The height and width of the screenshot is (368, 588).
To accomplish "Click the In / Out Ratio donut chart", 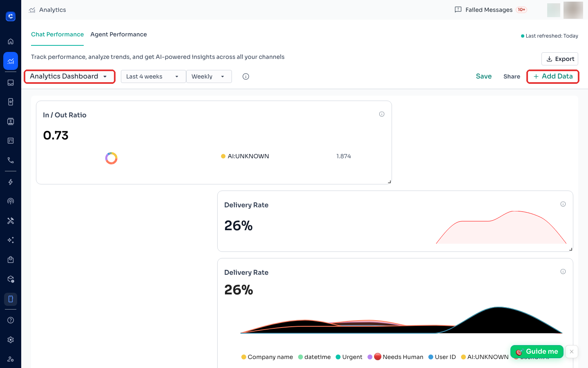I will (111, 158).
